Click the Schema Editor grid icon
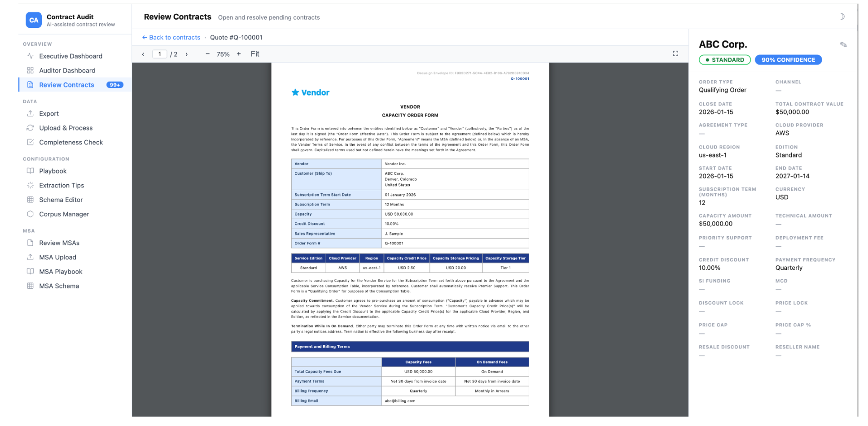The height and width of the screenshot is (426, 868). coord(30,200)
